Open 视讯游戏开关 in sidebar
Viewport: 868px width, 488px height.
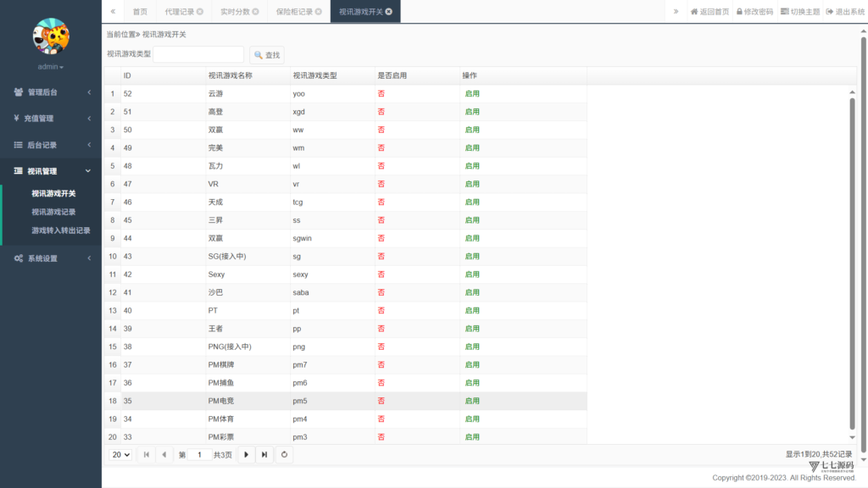pos(53,194)
